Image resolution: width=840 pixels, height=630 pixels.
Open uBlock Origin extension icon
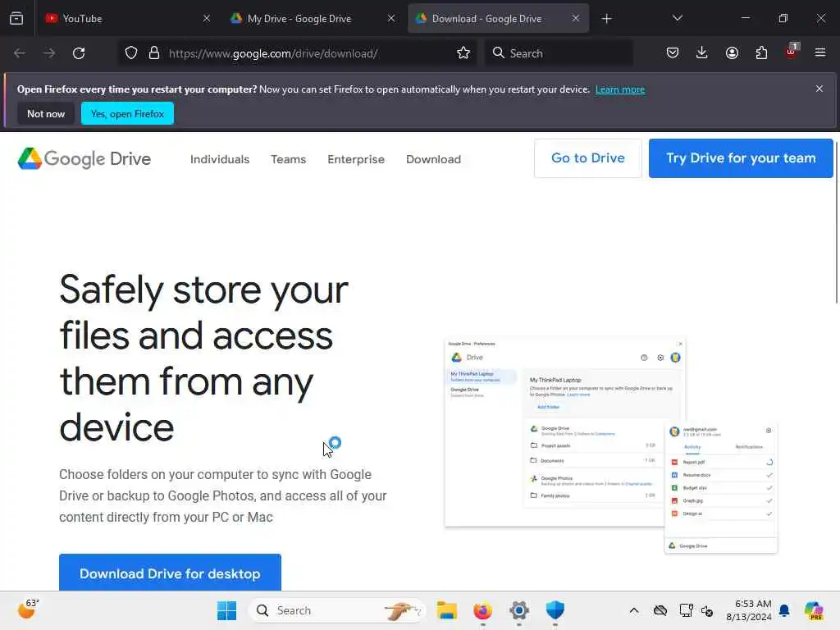pyautogui.click(x=792, y=52)
